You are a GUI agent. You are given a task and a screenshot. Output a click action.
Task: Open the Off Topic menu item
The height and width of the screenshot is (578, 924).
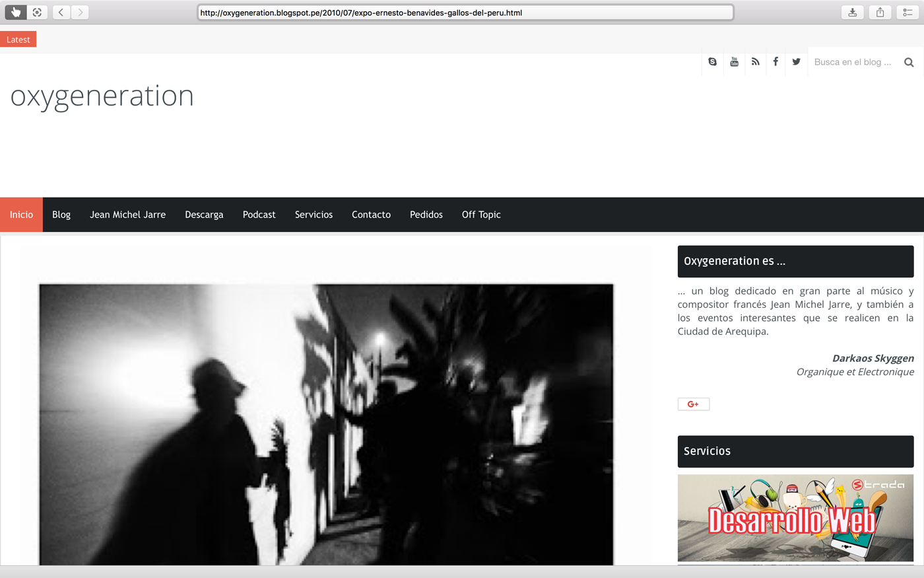[x=481, y=215]
